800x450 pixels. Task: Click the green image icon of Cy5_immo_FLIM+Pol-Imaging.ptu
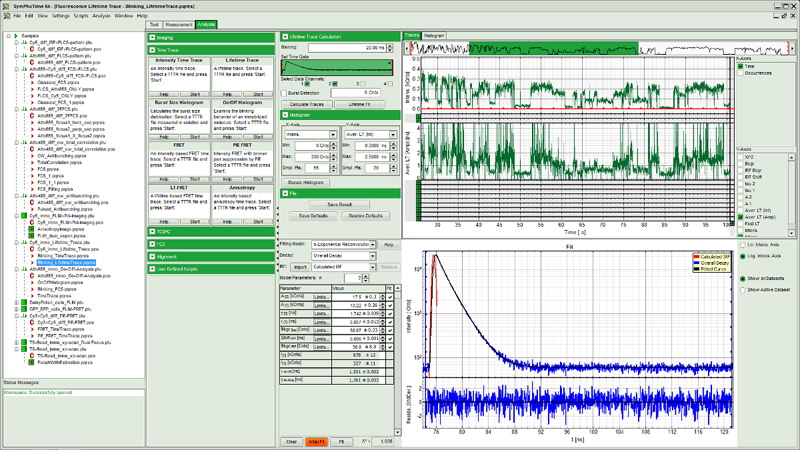coord(24,216)
